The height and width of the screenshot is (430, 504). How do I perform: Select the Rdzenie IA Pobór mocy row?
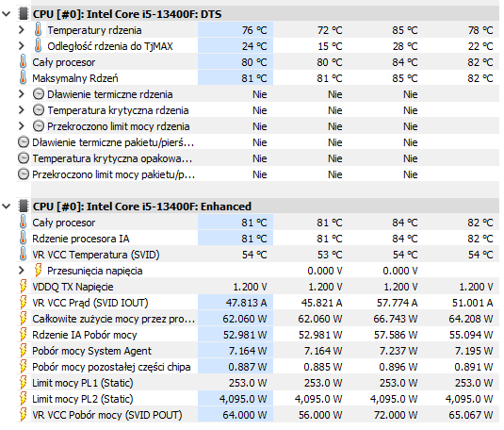click(258, 335)
